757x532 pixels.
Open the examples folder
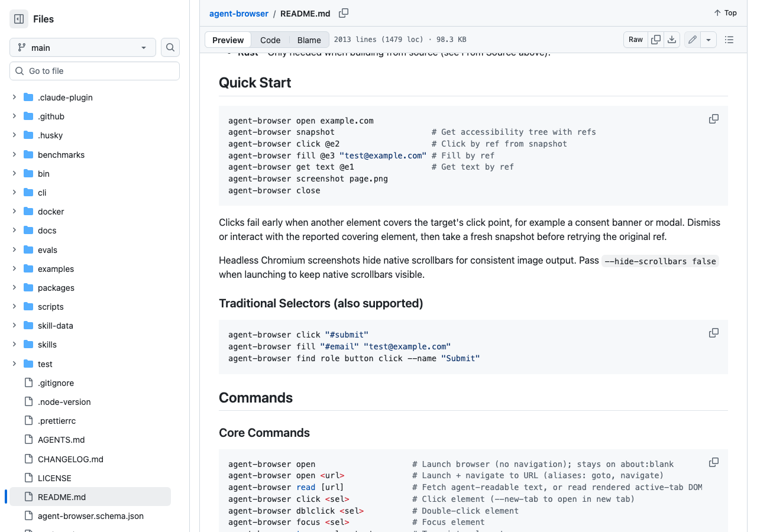[56, 268]
